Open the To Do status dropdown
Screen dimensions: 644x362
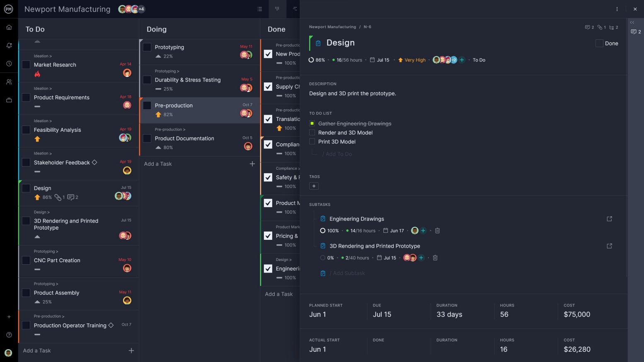point(479,60)
